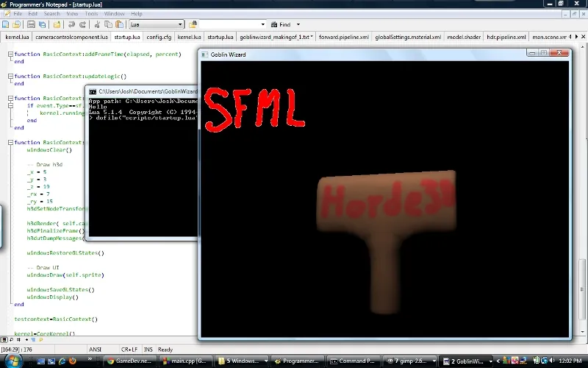Click the Programmer's Notepad pencil icon in menu bar
The image size is (588, 368).
pyautogui.click(x=7, y=13)
